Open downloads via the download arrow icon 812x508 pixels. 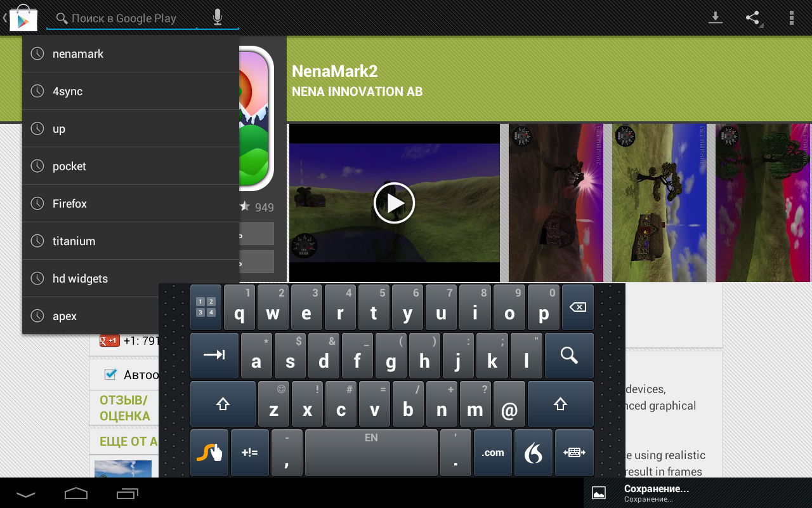coord(716,18)
